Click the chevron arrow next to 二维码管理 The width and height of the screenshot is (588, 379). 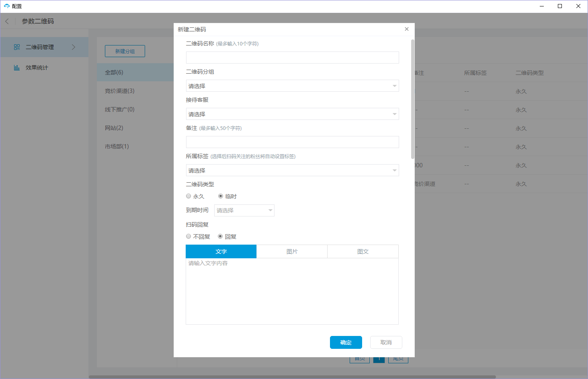74,47
